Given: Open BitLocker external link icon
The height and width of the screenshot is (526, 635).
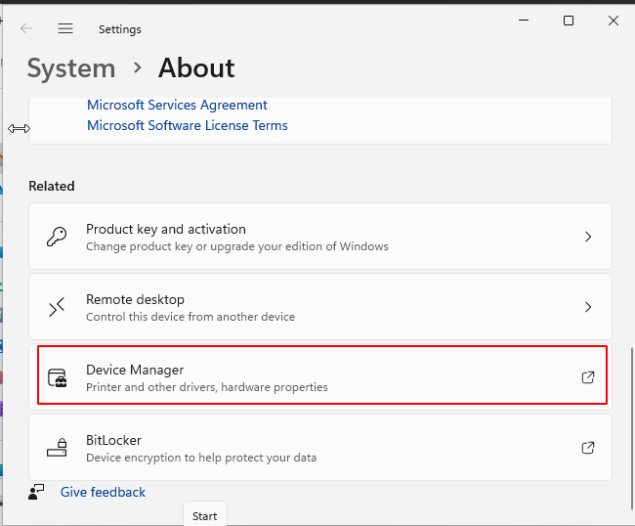Looking at the screenshot, I should [x=588, y=447].
